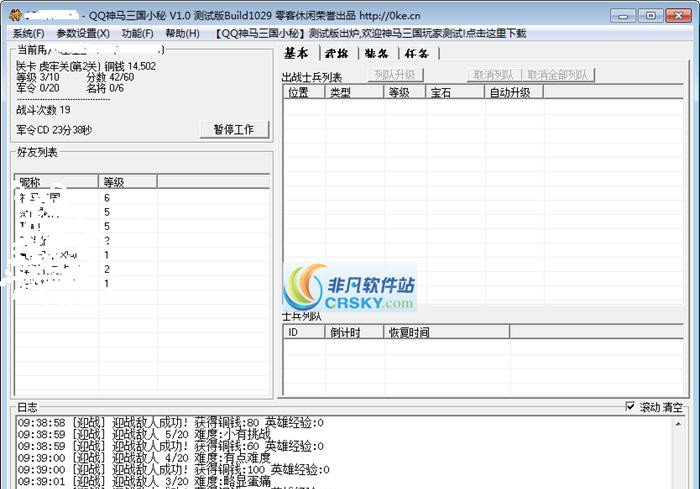Screen dimensions: 700x489
Task: Open the 系统(F) menu
Action: pyautogui.click(x=28, y=33)
